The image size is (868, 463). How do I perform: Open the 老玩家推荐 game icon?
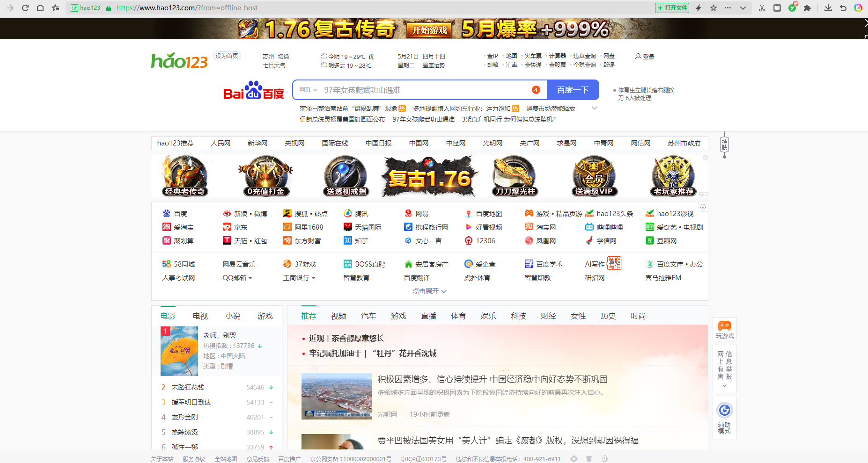674,176
